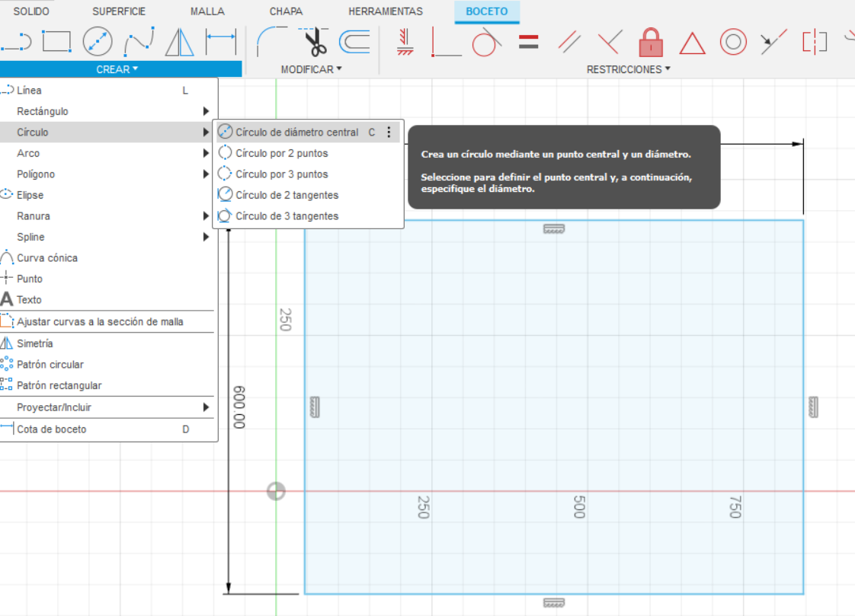Switch to the CHAPA tab
855x616 pixels.
tap(286, 11)
